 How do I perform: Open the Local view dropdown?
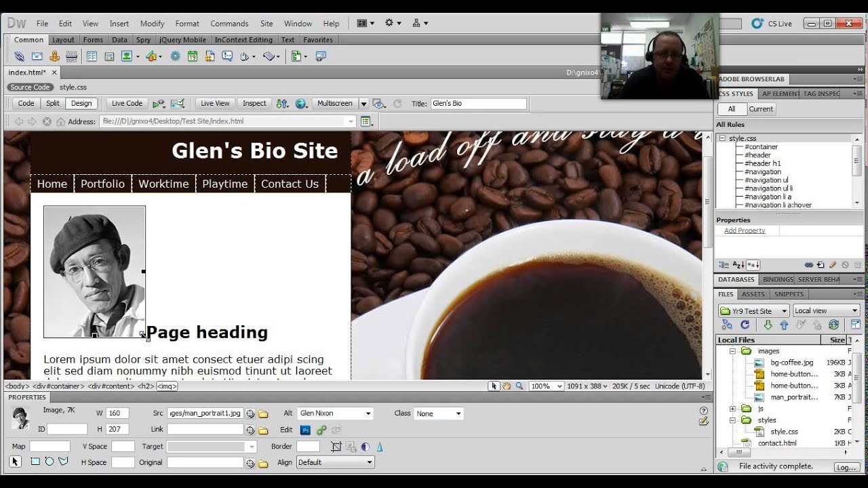click(x=826, y=311)
